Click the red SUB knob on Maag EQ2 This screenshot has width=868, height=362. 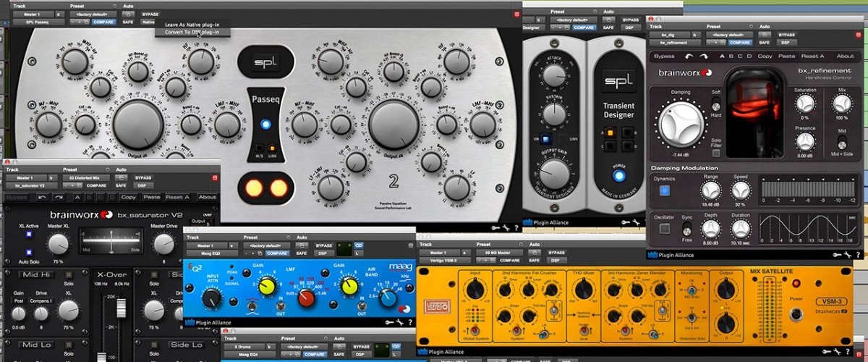click(306, 298)
